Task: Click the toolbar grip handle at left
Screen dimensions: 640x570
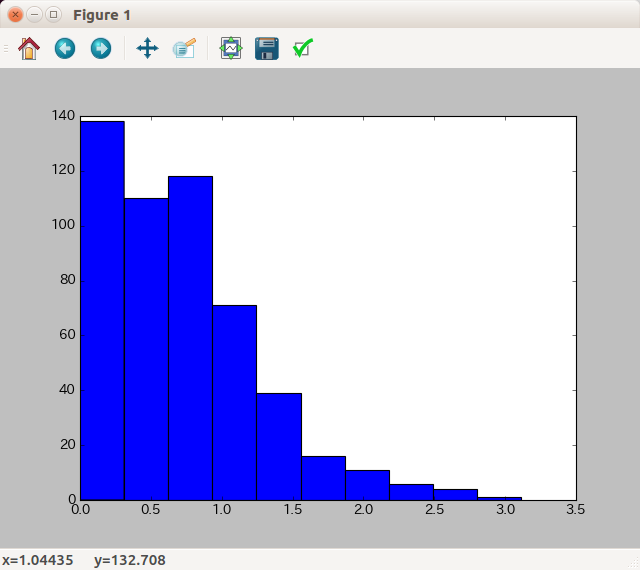Action: tap(6, 48)
